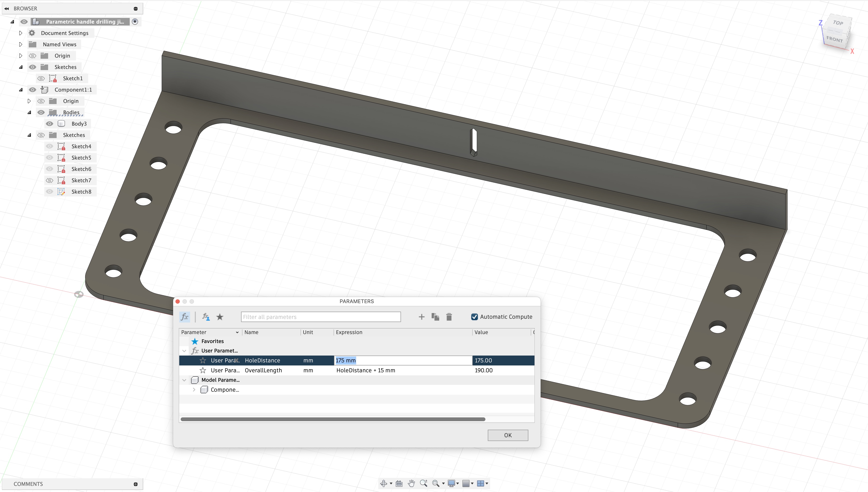Viewport: 868px width, 492px height.
Task: Show Sketch1 using its eye icon
Action: click(41, 78)
